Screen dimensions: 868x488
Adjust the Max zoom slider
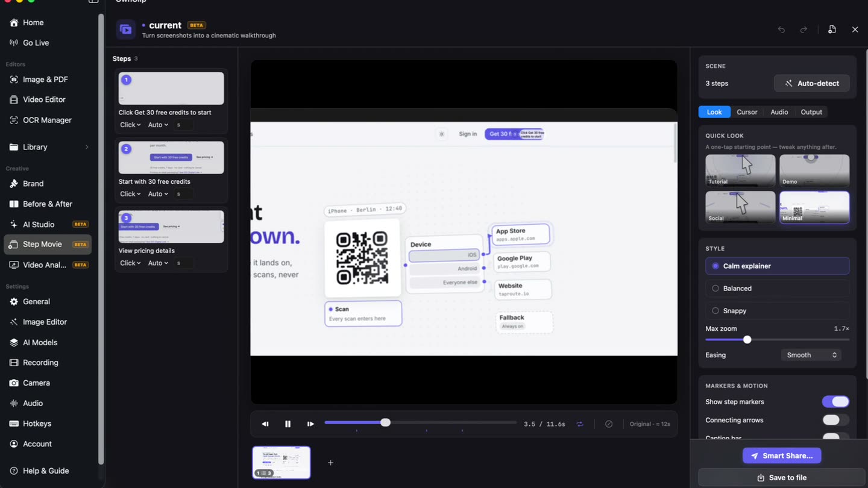[x=778, y=340]
